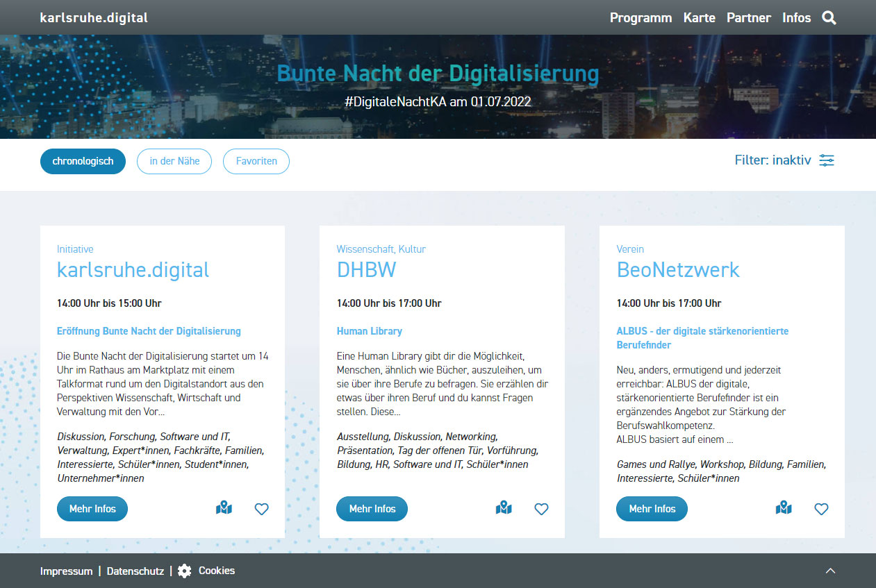Image resolution: width=876 pixels, height=588 pixels.
Task: Click the DHBW tags starting with Ausstellung, Diskussion
Action: [x=438, y=451]
